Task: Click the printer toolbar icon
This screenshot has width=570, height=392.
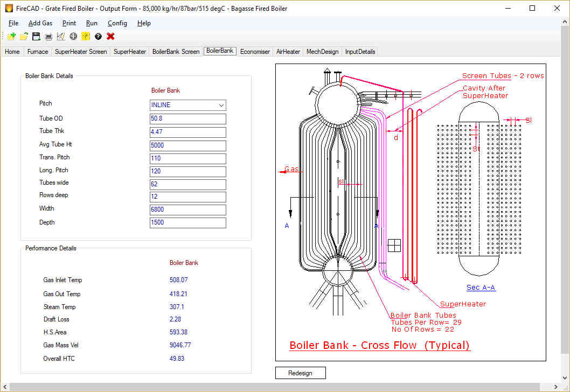Action: coord(48,36)
